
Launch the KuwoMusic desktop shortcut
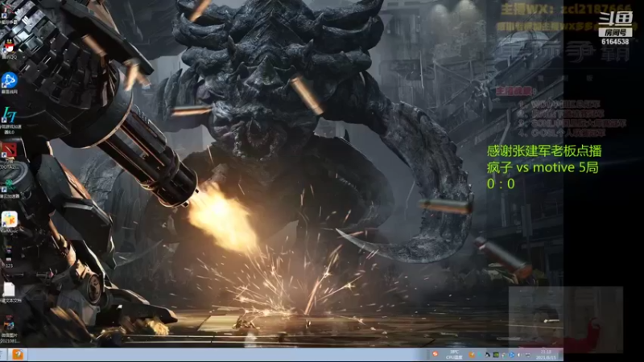tap(9, 220)
